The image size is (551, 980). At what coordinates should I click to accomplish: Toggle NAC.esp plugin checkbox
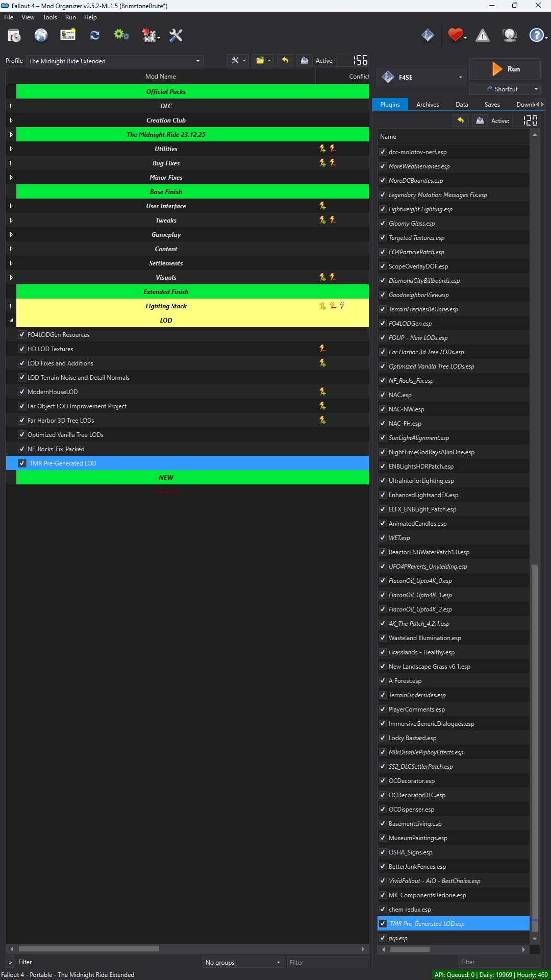tap(383, 395)
